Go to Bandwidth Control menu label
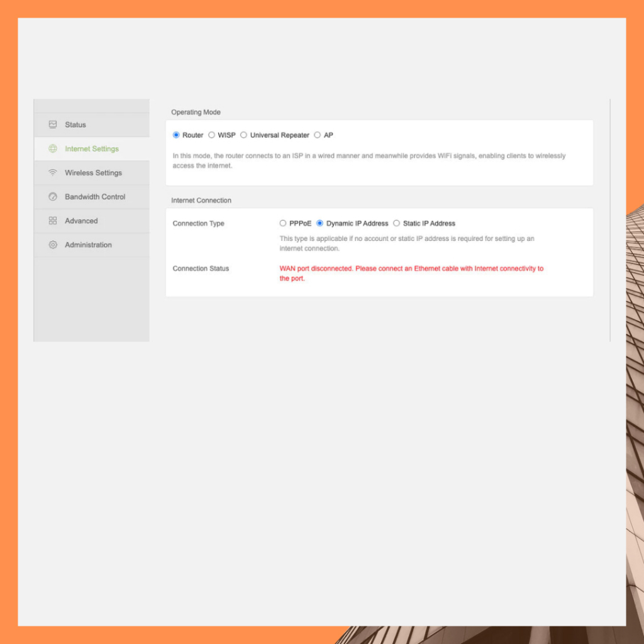Image resolution: width=644 pixels, height=644 pixels. click(x=95, y=197)
